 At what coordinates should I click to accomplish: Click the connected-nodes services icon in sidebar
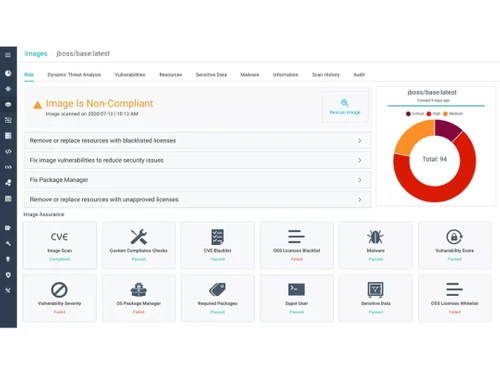pyautogui.click(x=8, y=183)
